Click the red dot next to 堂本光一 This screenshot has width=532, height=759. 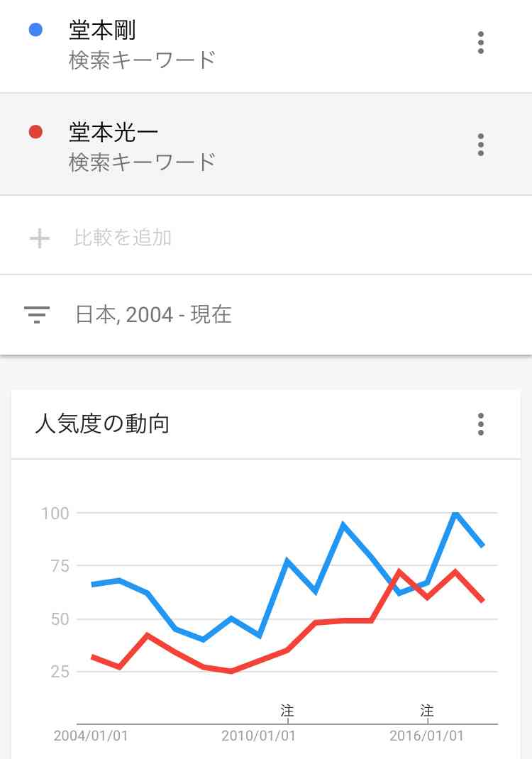click(x=36, y=132)
